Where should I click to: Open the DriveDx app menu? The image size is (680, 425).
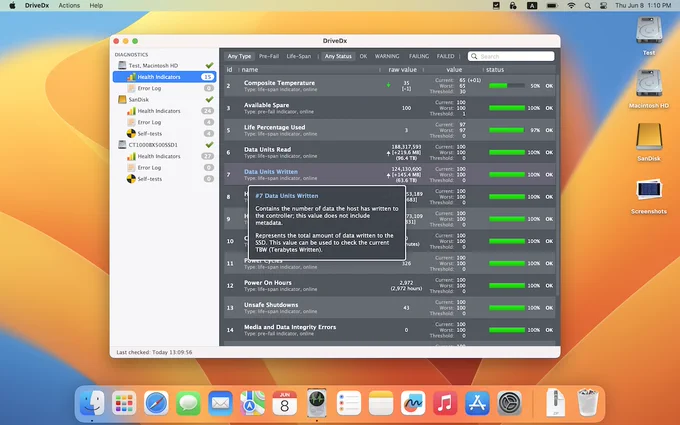[x=37, y=6]
